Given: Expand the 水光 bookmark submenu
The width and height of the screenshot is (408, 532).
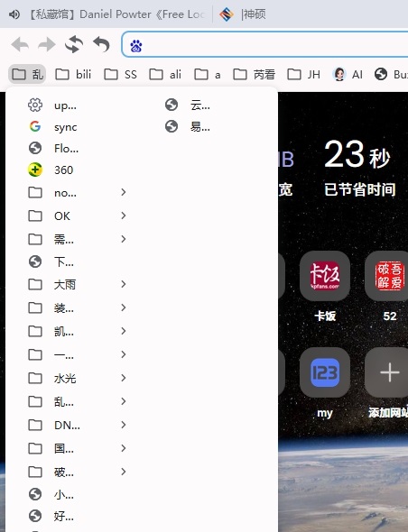Looking at the screenshot, I should pos(77,378).
